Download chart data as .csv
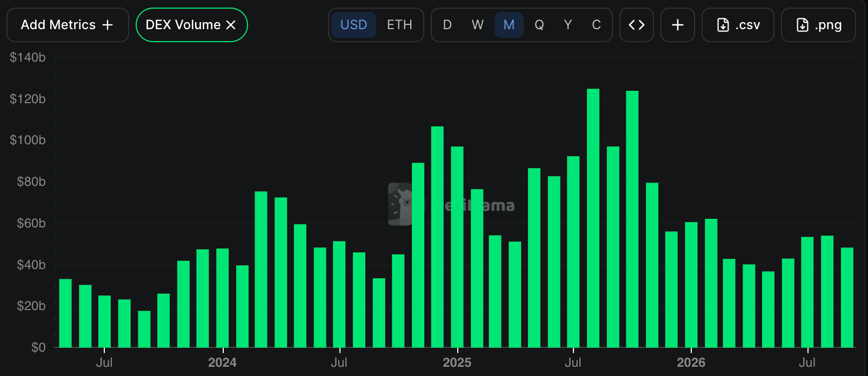The height and width of the screenshot is (376, 868). [738, 25]
